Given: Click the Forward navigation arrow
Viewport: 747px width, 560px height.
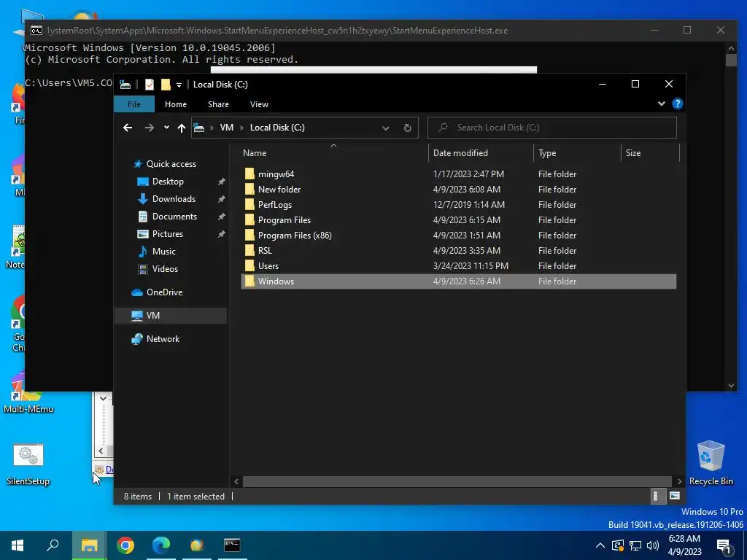Looking at the screenshot, I should [149, 128].
